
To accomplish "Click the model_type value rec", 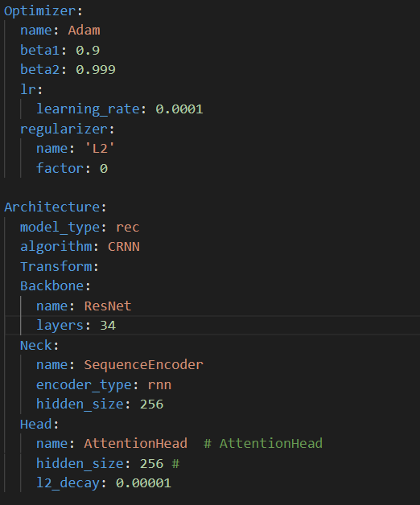I will [x=128, y=228].
